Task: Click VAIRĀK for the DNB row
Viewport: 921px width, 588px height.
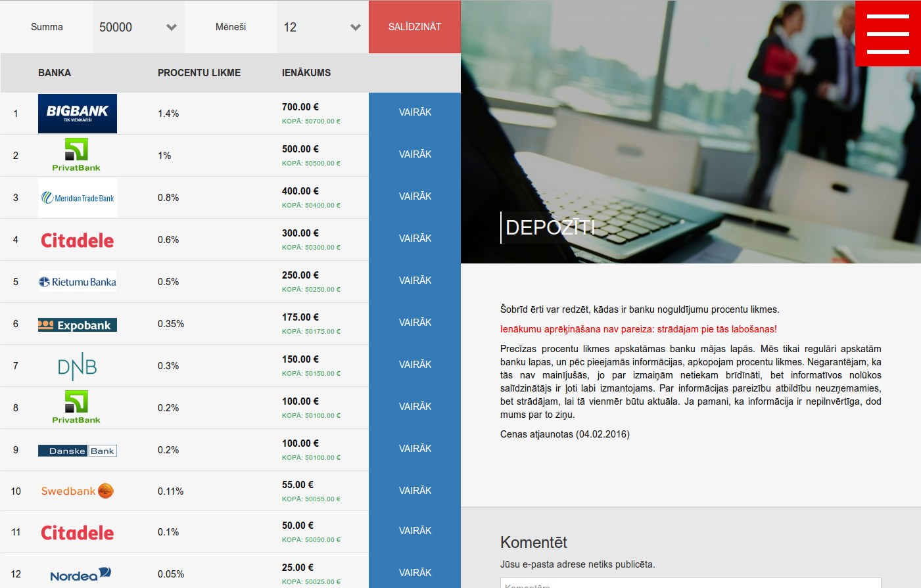Action: [415, 365]
